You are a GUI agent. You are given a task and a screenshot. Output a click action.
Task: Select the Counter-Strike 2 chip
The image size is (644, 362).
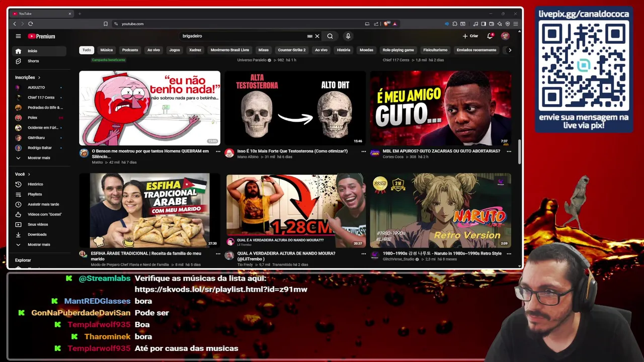coord(292,50)
